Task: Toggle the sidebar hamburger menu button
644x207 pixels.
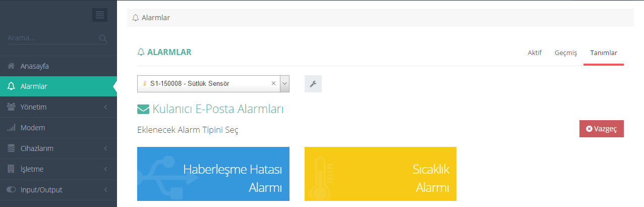Action: pos(100,15)
